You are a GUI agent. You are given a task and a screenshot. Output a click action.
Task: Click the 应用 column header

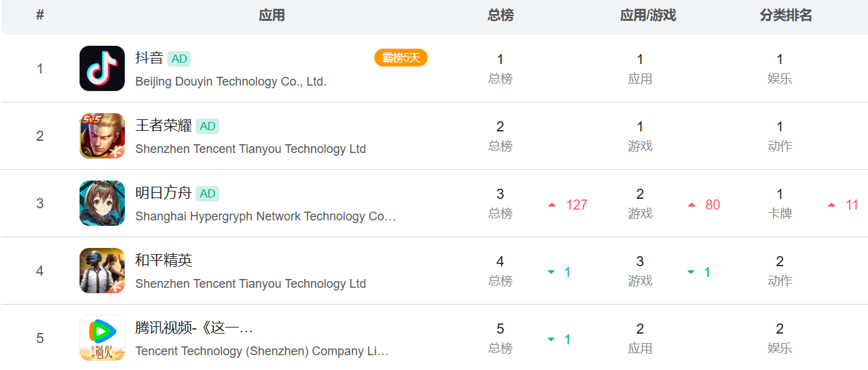coord(272,16)
